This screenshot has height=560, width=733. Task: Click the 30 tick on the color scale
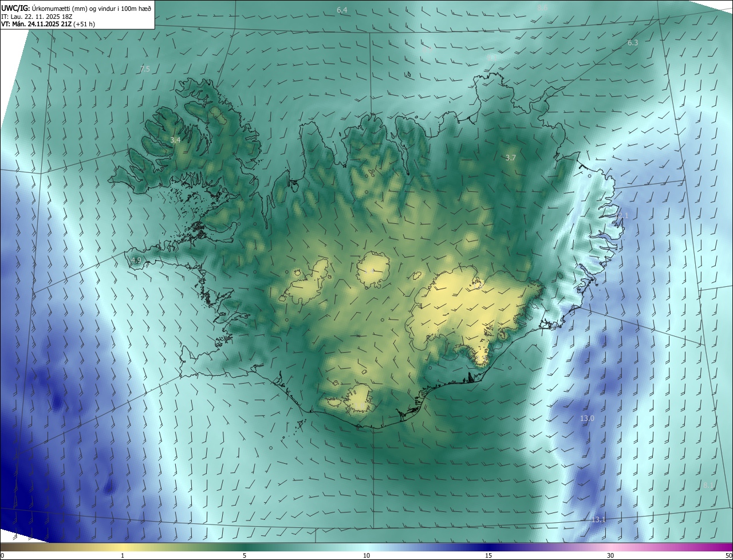click(x=610, y=555)
